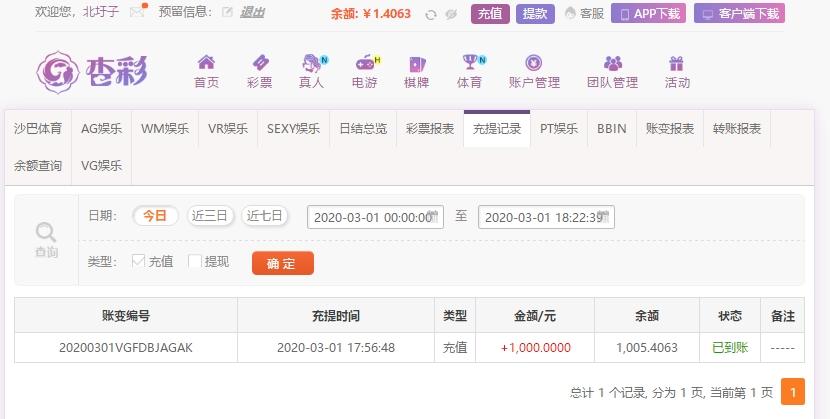Click the orange 确定 confirm button
This screenshot has width=830, height=419.
click(x=283, y=263)
